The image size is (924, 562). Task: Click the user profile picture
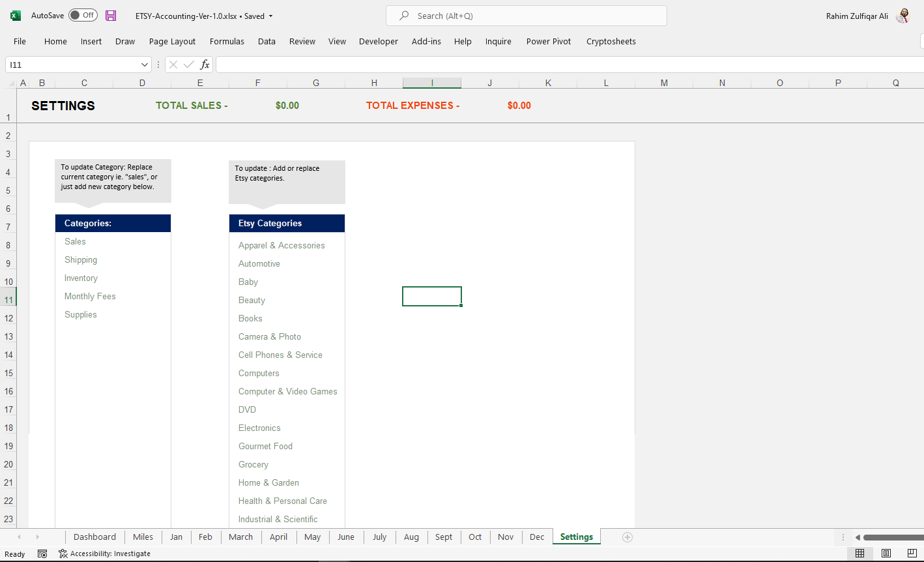pos(902,16)
